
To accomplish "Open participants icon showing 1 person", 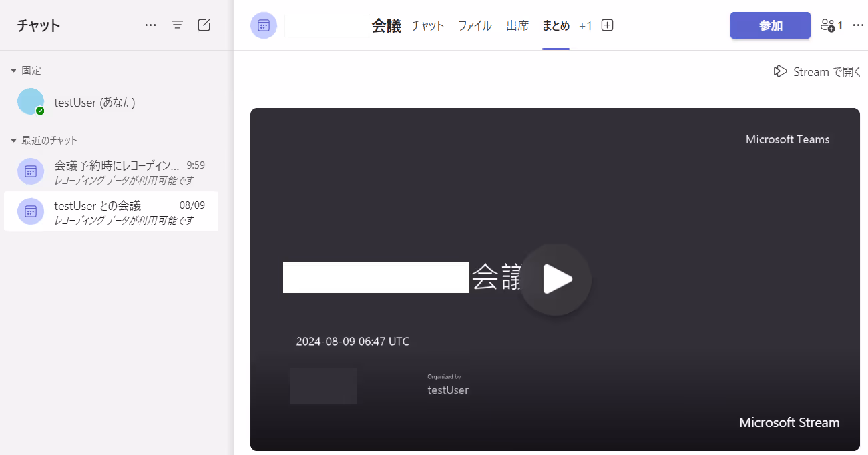I will pos(831,25).
